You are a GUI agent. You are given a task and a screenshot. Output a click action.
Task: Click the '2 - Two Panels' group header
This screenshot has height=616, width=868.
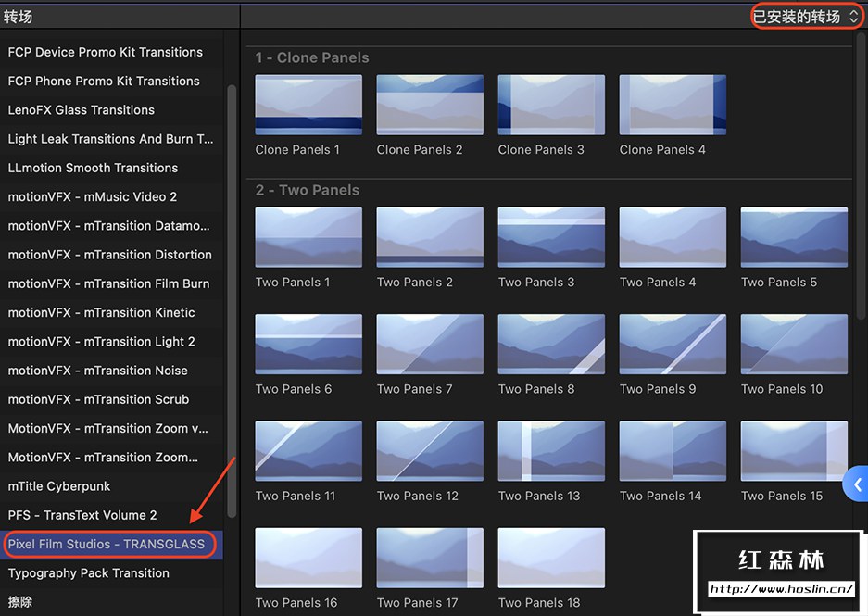pos(308,190)
